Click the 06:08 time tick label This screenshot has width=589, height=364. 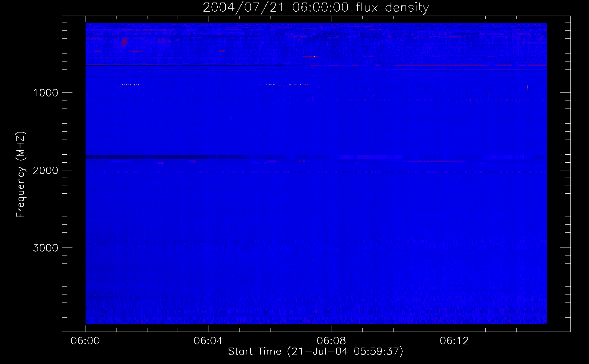pos(331,341)
